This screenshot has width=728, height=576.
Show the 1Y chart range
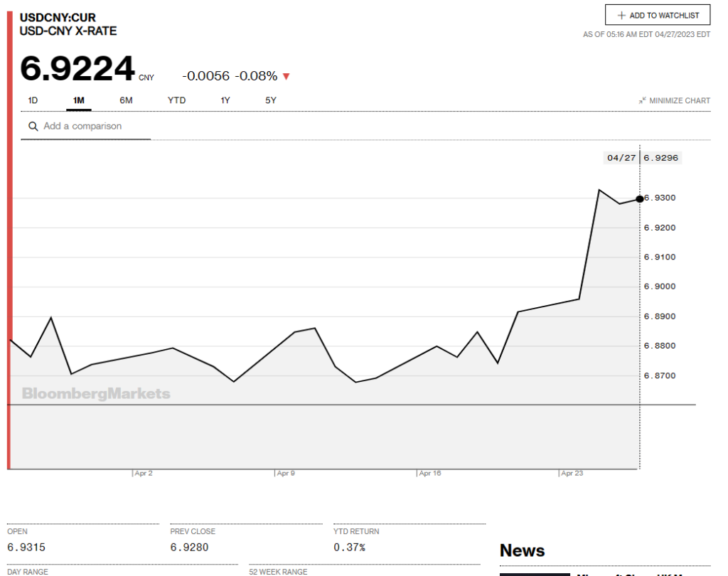point(225,100)
